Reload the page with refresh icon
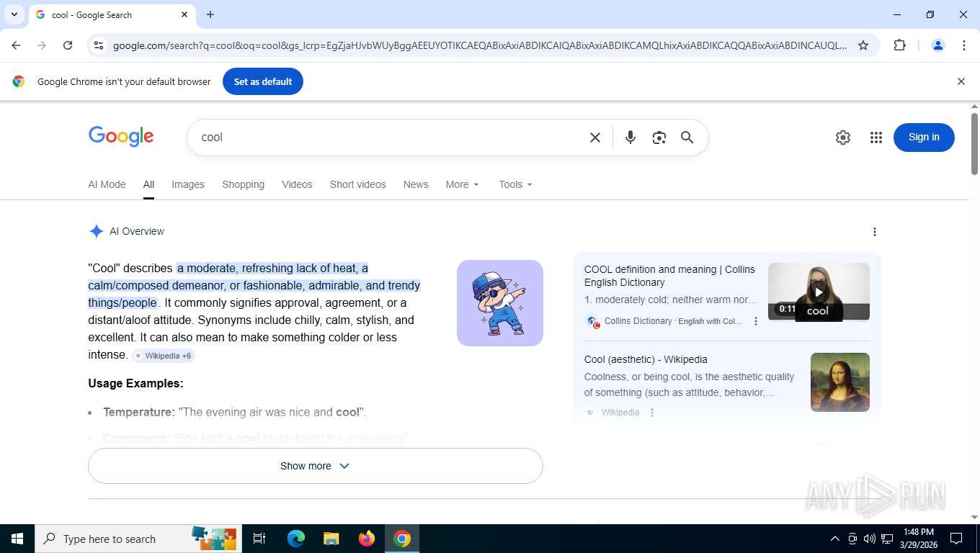This screenshot has width=980, height=553. pos(68,45)
